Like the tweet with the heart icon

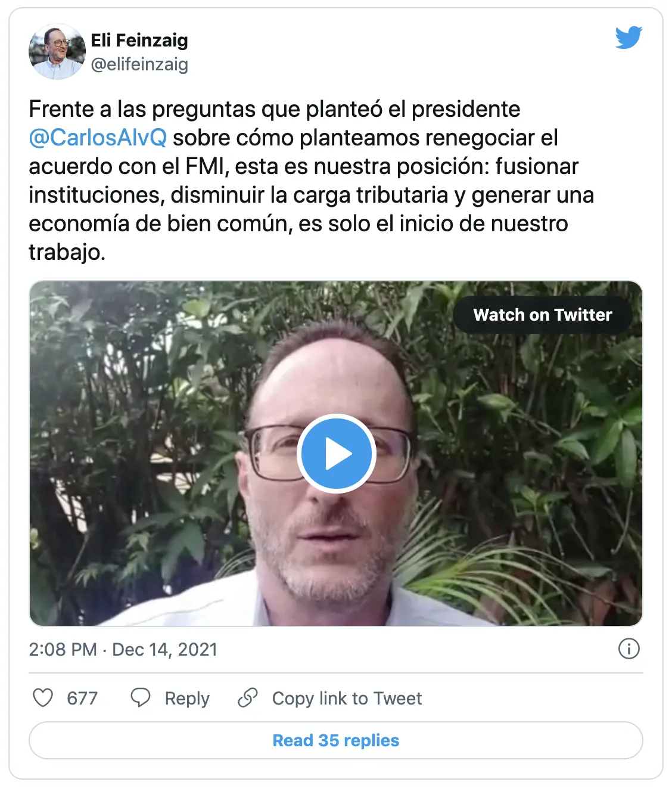43,697
